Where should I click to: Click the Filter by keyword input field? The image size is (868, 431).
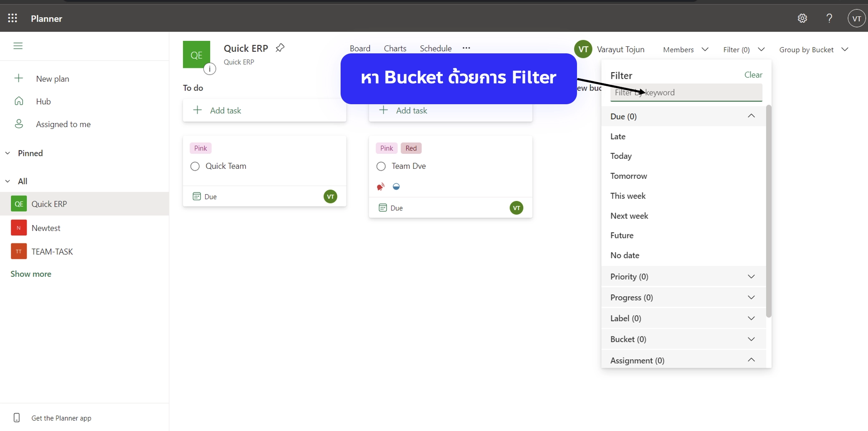(x=686, y=93)
